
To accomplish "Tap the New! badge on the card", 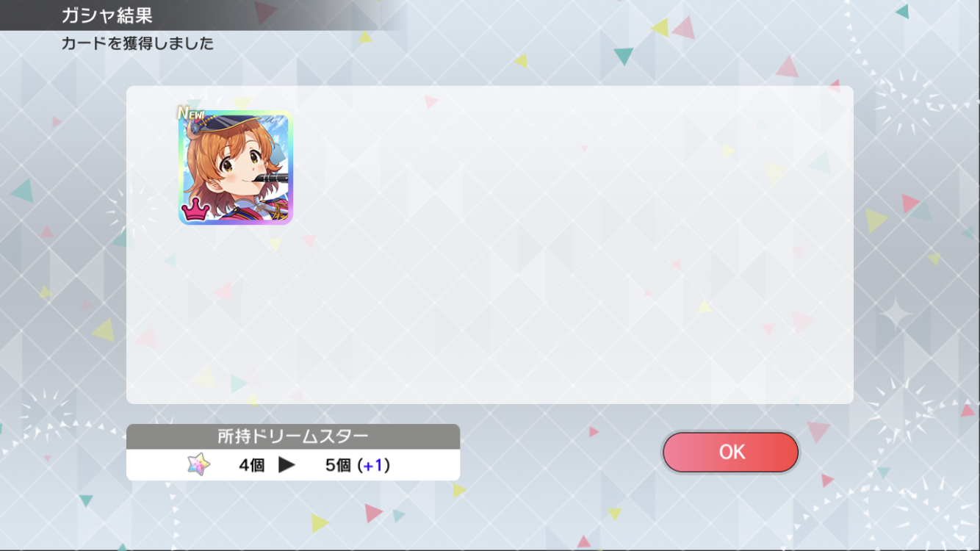I will click(x=192, y=113).
